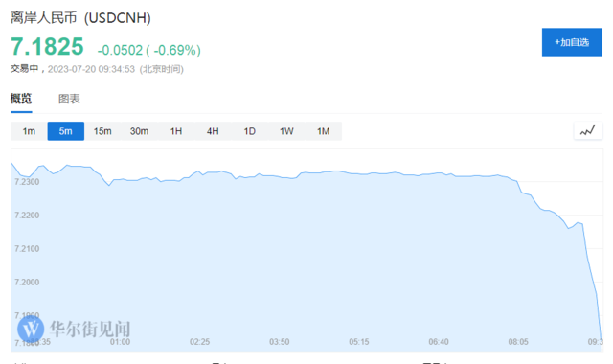This screenshot has width=613, height=364.
Task: Open the 概览 overview tab
Action: pyautogui.click(x=21, y=99)
